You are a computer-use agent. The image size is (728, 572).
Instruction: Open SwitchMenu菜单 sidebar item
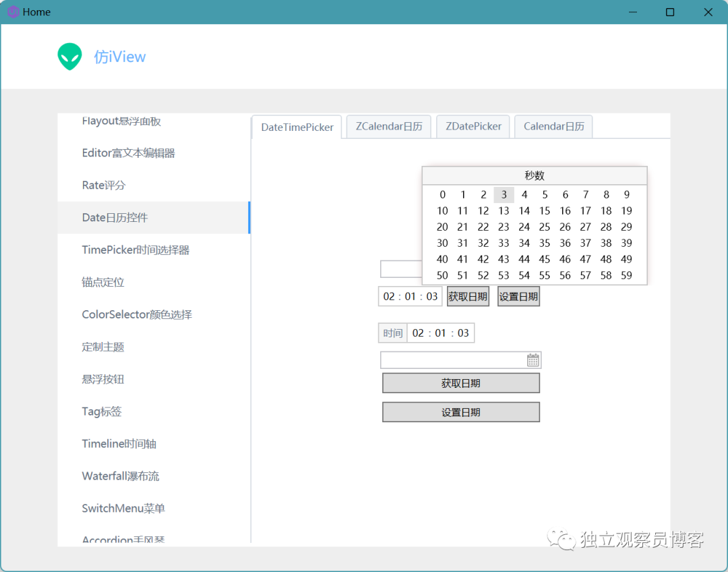pos(154,508)
